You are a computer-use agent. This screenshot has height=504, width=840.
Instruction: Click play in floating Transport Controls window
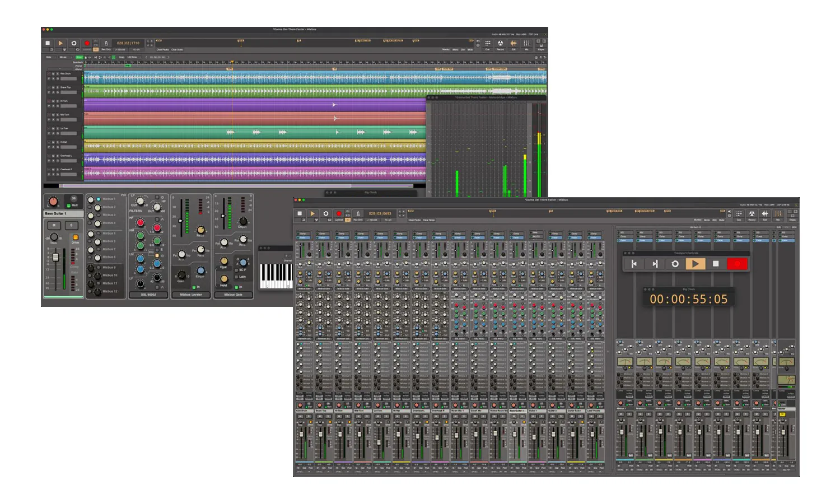(x=695, y=264)
